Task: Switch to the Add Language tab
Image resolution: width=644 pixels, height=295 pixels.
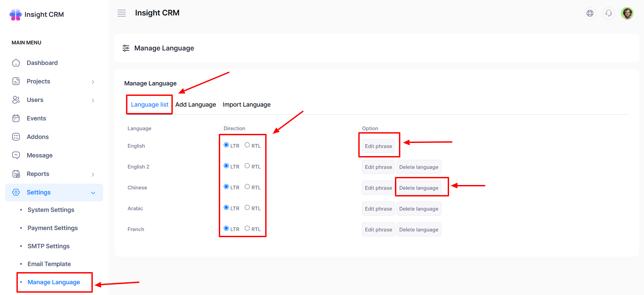Action: pyautogui.click(x=196, y=105)
